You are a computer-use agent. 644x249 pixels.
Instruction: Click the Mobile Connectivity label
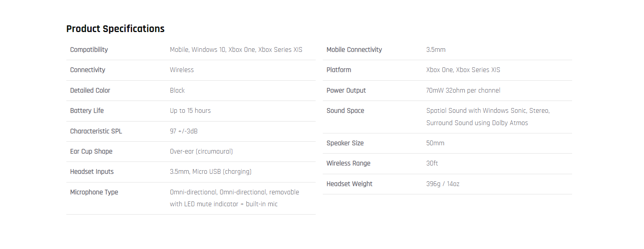[354, 50]
